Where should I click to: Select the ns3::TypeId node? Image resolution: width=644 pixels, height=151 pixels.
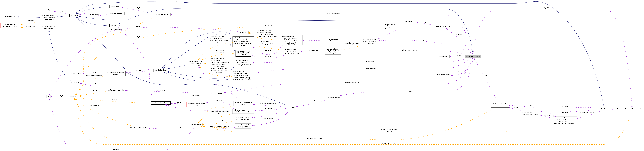point(49,10)
